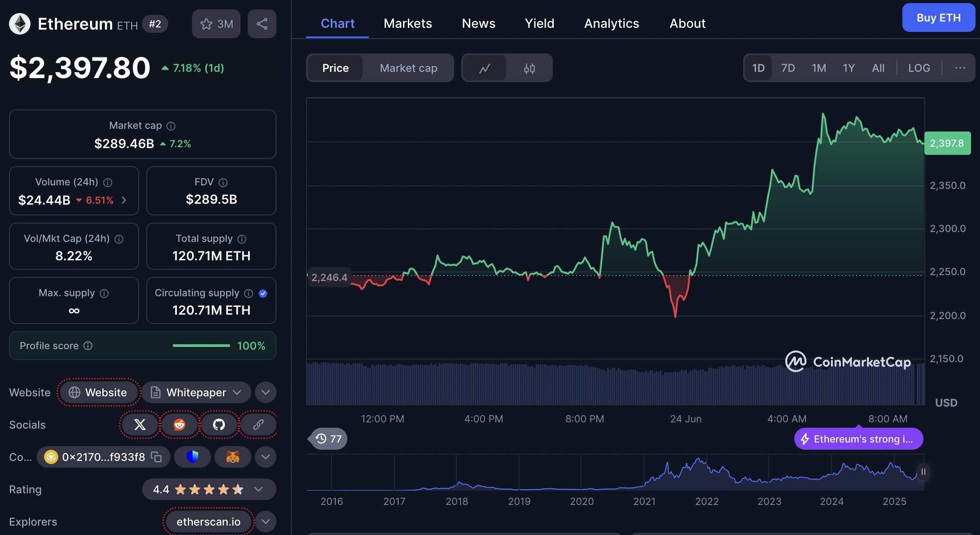The width and height of the screenshot is (980, 535).
Task: Open Total supply info icon
Action: point(242,239)
